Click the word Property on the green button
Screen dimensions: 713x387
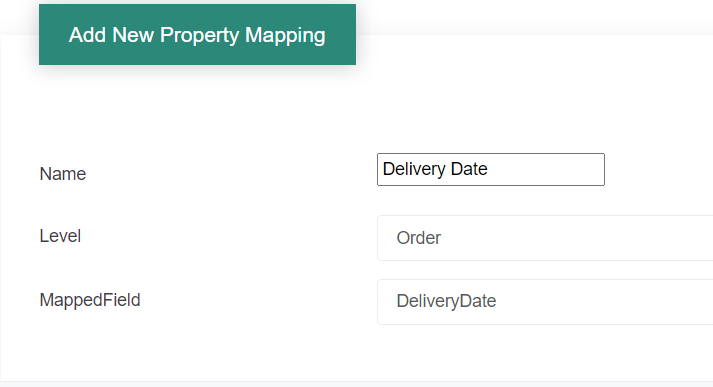pos(199,35)
